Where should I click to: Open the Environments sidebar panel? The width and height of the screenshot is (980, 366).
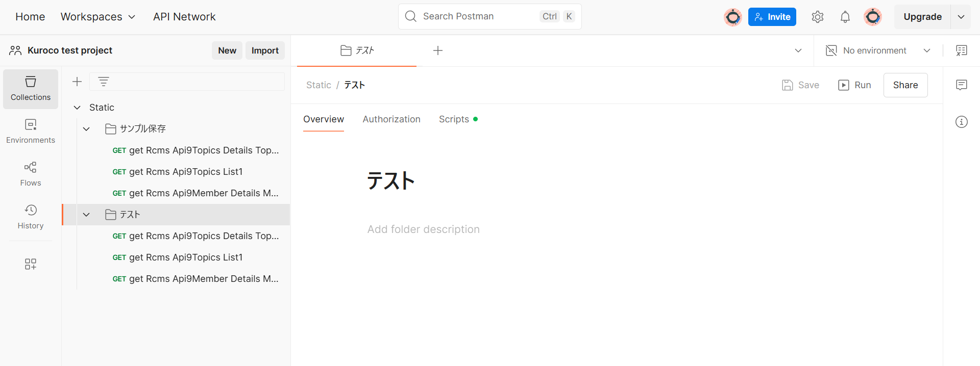point(31,132)
